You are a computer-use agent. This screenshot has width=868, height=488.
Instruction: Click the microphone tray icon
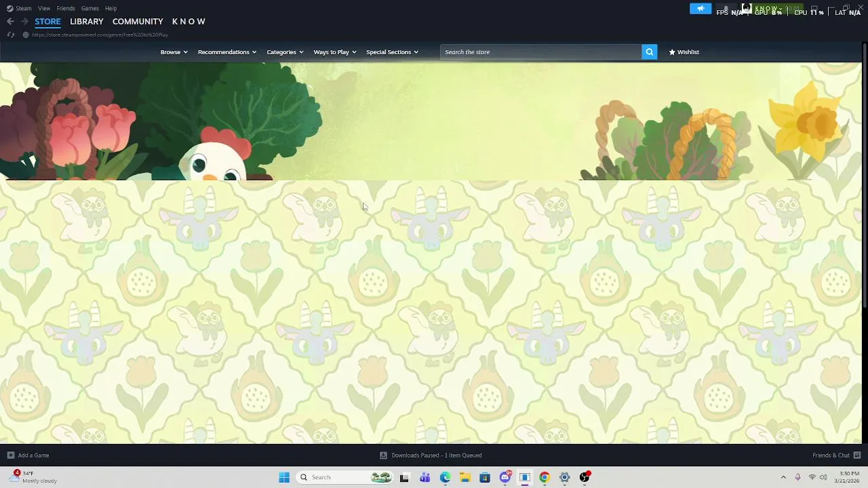click(x=797, y=477)
